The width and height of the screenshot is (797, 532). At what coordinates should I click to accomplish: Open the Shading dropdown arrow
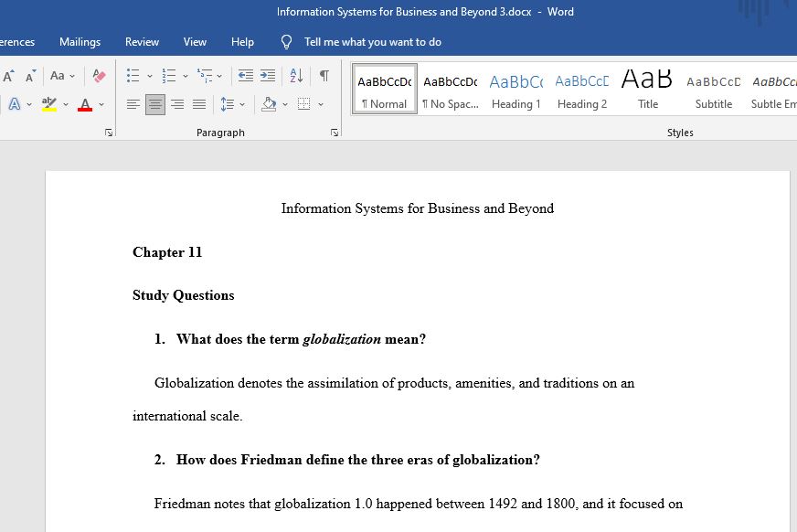click(x=284, y=105)
